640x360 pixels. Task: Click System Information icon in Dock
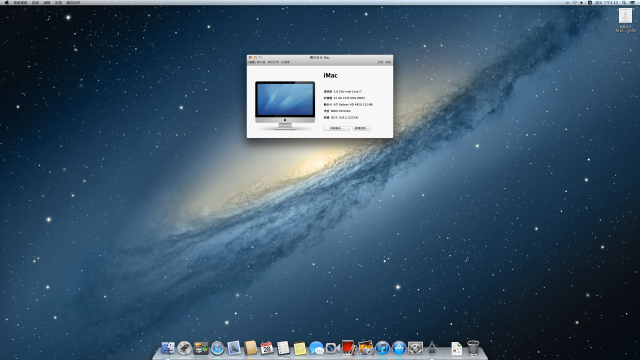click(432, 348)
